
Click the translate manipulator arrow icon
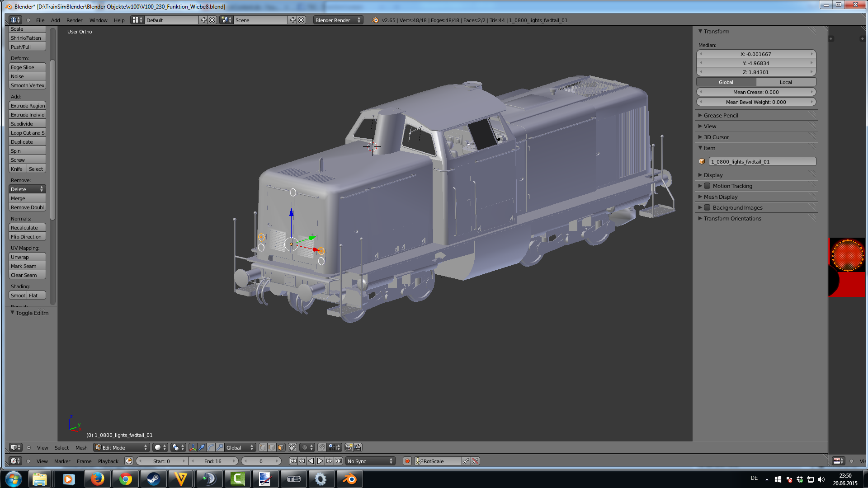point(202,447)
